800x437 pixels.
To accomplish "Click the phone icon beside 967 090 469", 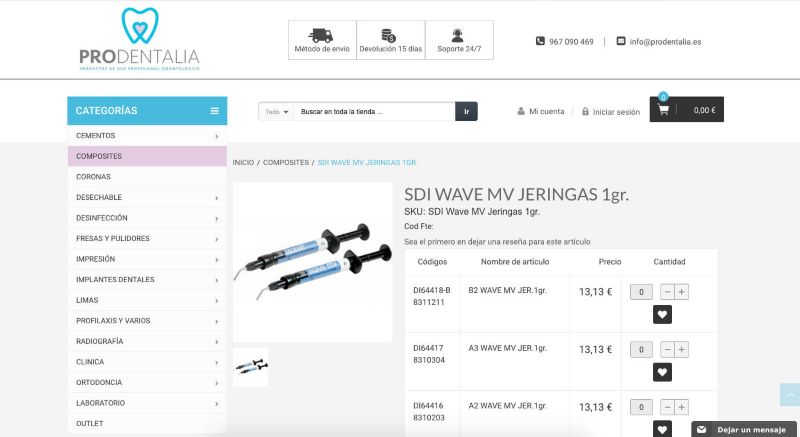I will click(540, 41).
